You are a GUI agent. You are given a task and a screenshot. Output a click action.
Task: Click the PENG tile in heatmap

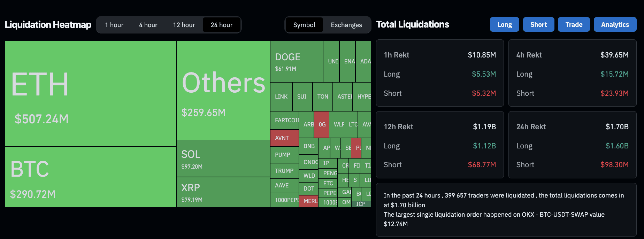(x=328, y=173)
